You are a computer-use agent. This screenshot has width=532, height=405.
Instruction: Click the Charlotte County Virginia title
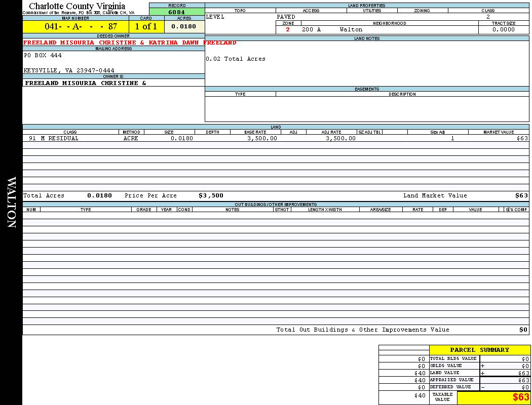(77, 6)
